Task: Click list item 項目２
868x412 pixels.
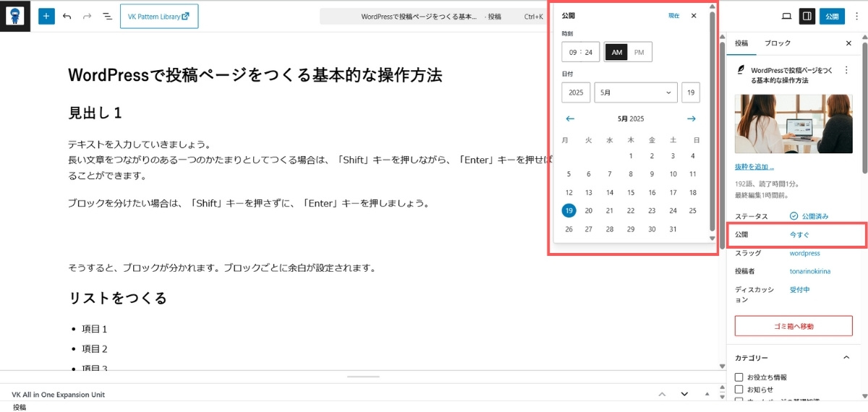Action: coord(95,348)
